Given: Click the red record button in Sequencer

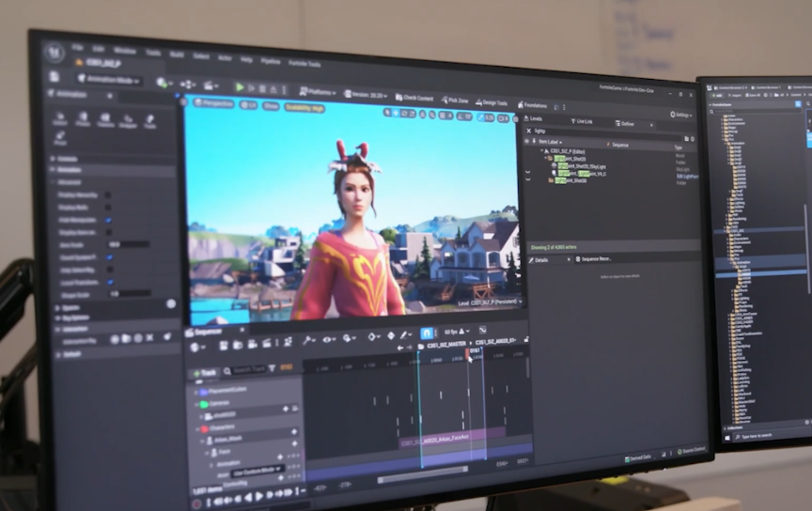Looking at the screenshot, I should (196, 503).
